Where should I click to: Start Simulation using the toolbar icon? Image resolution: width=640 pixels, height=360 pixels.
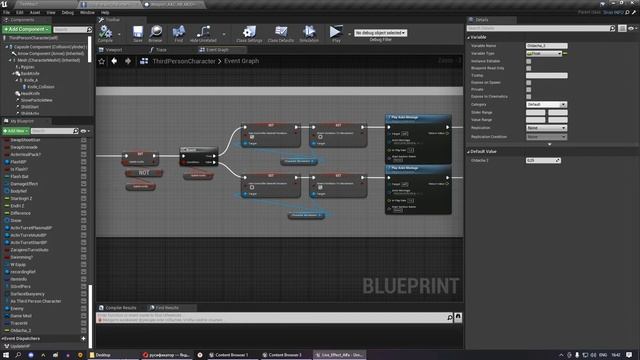pos(309,32)
